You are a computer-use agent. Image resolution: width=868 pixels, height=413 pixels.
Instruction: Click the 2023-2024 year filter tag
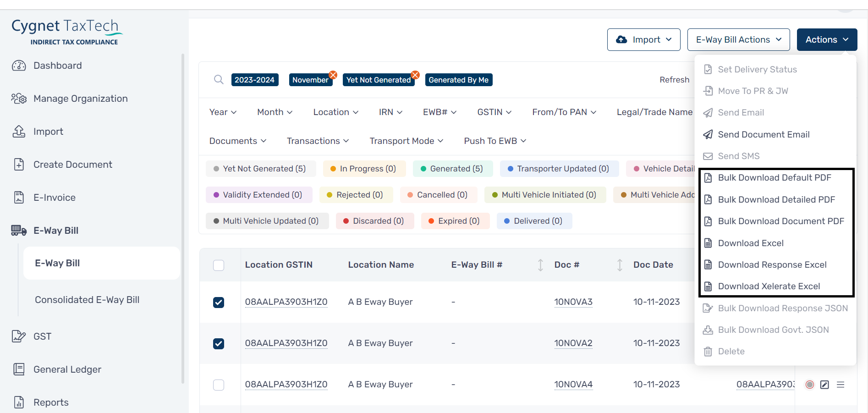(255, 80)
